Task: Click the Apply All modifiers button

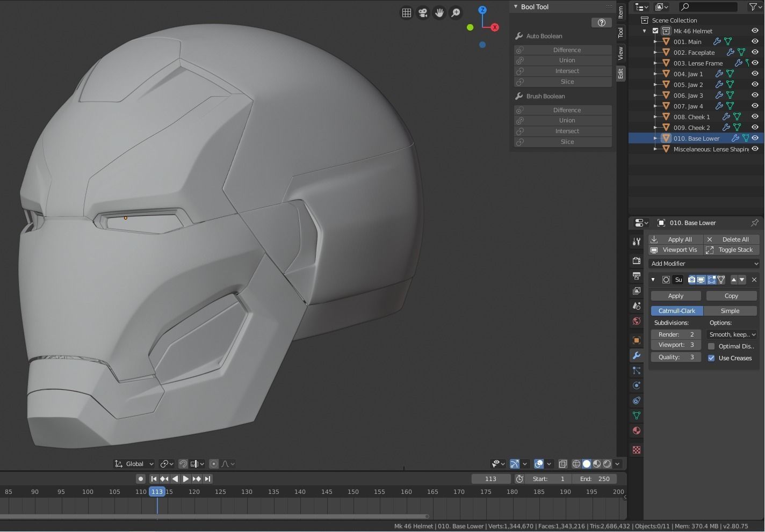Action: [675, 239]
